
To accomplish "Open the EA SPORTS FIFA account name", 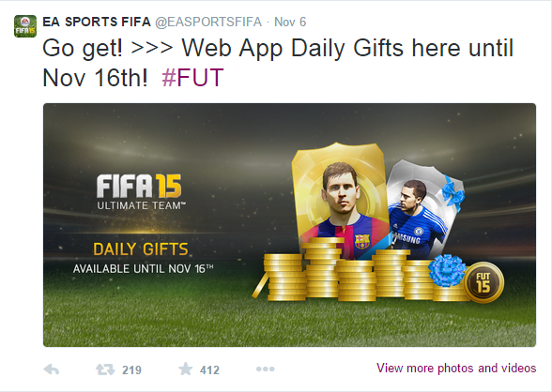I will click(x=97, y=22).
